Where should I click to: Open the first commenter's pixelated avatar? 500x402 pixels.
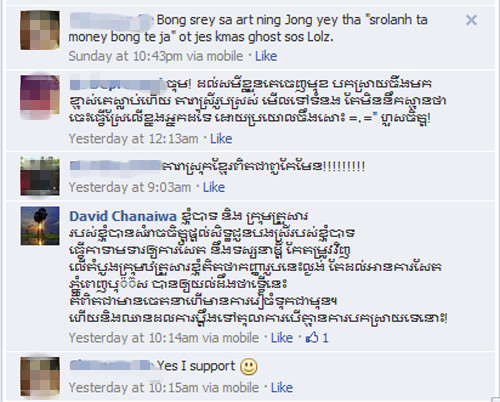[40, 30]
